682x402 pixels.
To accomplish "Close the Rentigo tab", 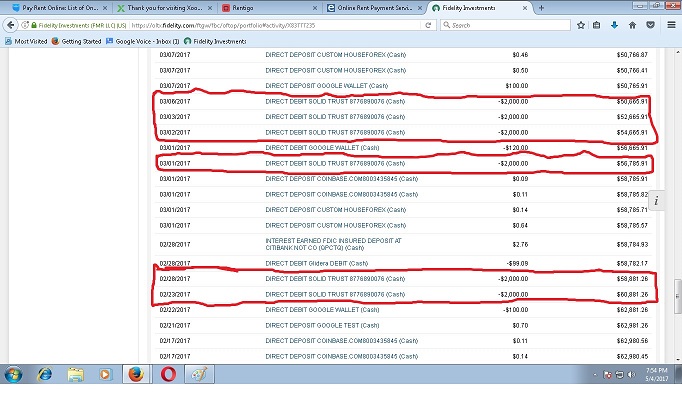I will (x=315, y=8).
